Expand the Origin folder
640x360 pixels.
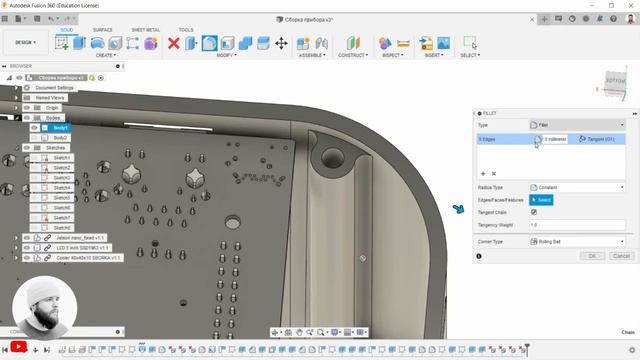[x=16, y=108]
